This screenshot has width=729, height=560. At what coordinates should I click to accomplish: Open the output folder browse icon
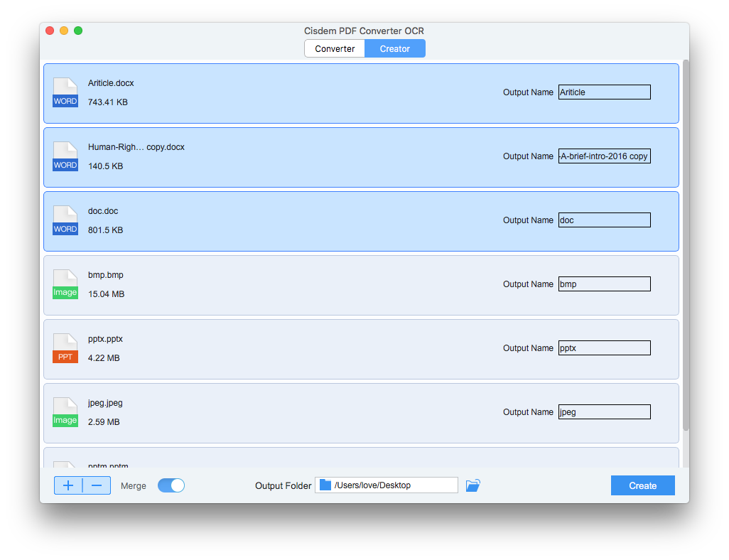[472, 485]
